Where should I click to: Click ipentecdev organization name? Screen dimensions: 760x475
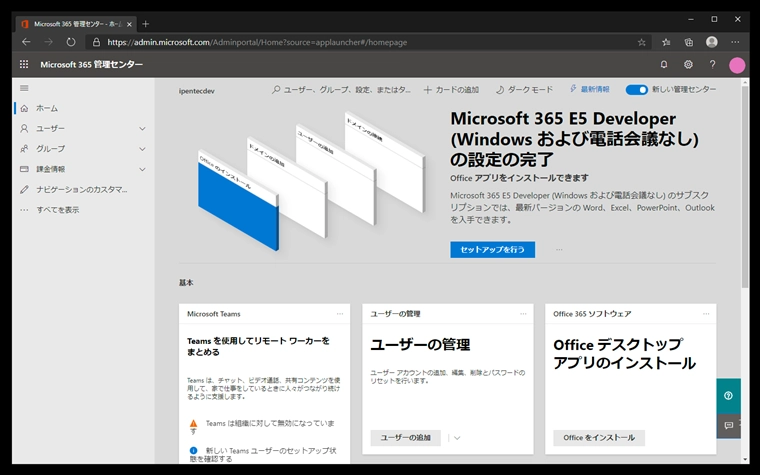[x=196, y=91]
